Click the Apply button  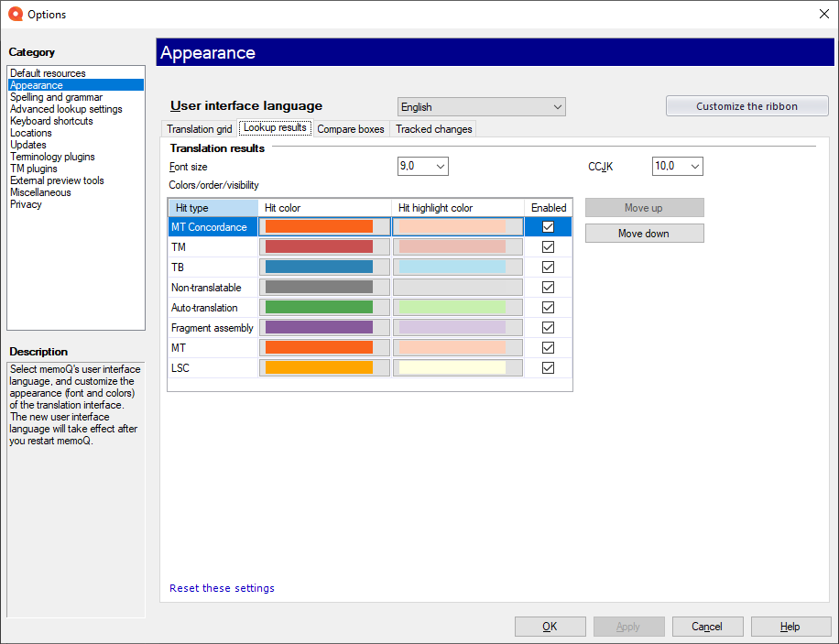tap(628, 627)
